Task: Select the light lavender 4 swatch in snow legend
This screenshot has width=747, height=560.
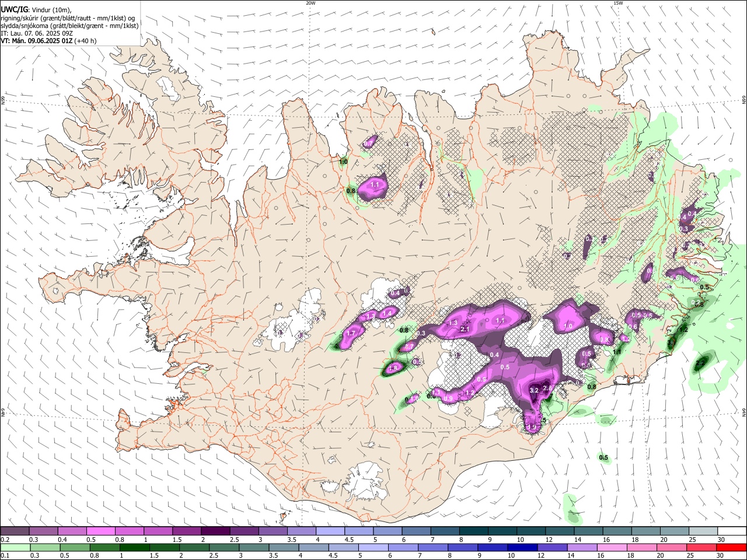Action: pyautogui.click(x=330, y=531)
